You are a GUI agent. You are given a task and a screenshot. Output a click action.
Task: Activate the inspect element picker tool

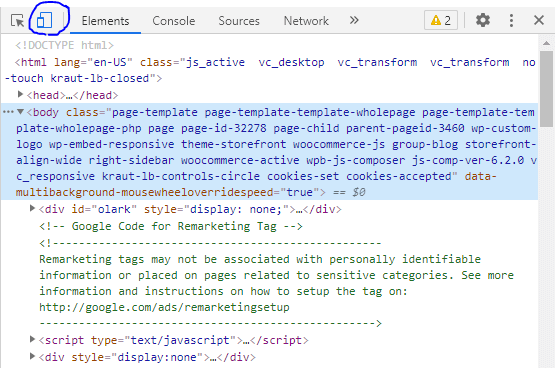coord(17,21)
